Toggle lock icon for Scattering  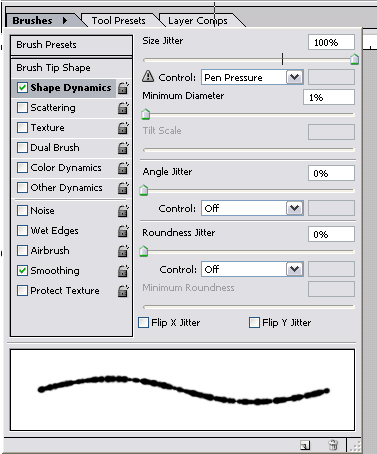coord(123,108)
